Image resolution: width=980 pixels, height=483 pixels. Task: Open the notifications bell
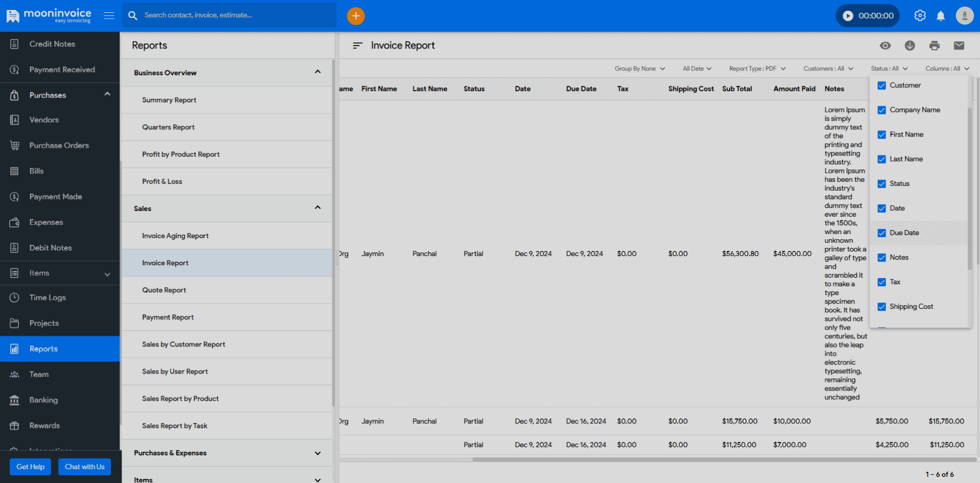[941, 16]
